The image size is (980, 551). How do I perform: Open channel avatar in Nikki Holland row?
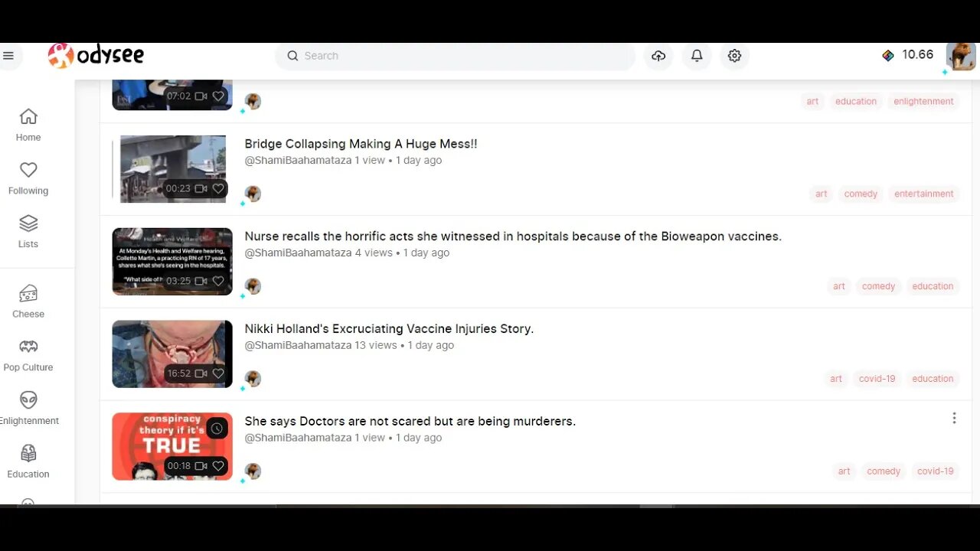253,379
